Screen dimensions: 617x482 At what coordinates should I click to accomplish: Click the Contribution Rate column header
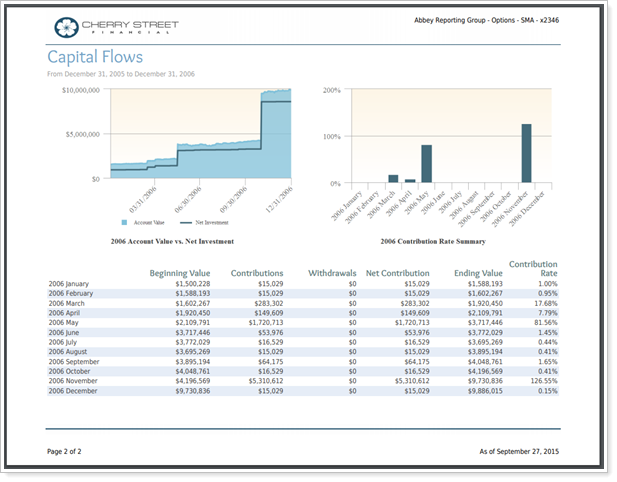533,268
